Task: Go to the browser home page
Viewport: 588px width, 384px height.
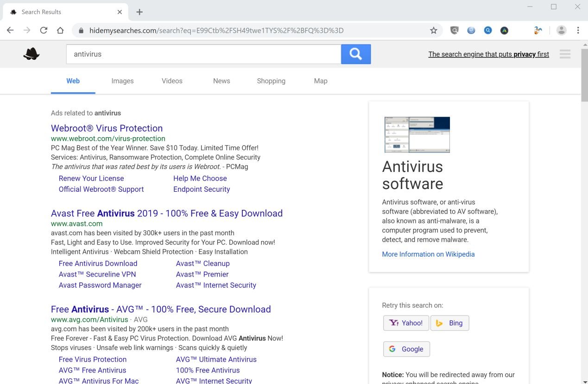Action: point(60,31)
